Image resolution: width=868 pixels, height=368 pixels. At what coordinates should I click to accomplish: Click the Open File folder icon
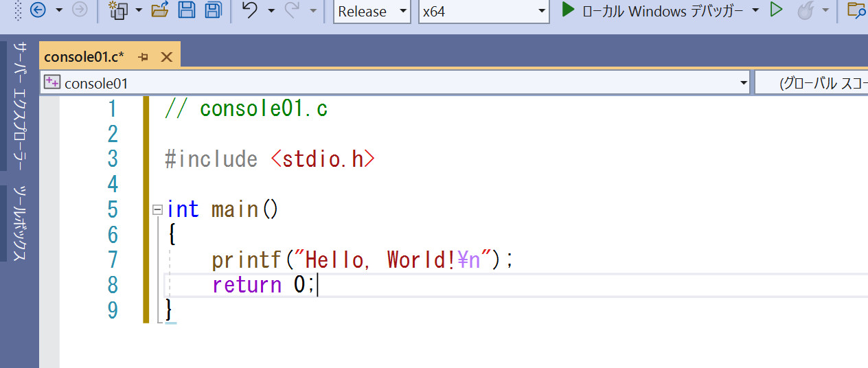[x=159, y=10]
